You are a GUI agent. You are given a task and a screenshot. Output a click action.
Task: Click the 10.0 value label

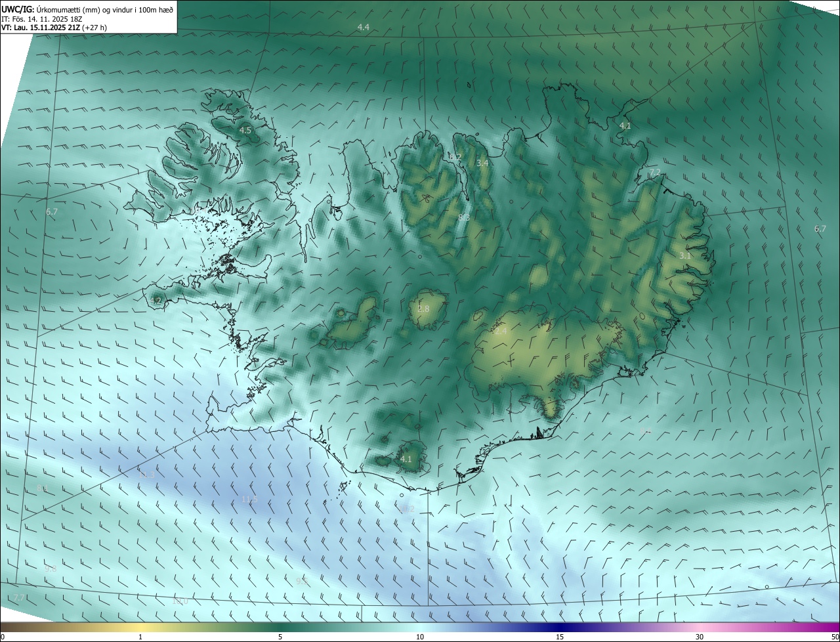click(180, 601)
